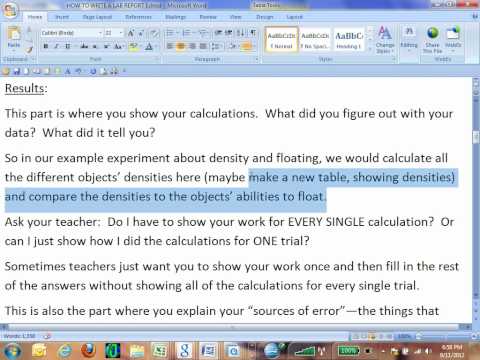The height and width of the screenshot is (360, 480).
Task: Open the Line Spacing dropdown
Action: pyautogui.click(x=217, y=46)
